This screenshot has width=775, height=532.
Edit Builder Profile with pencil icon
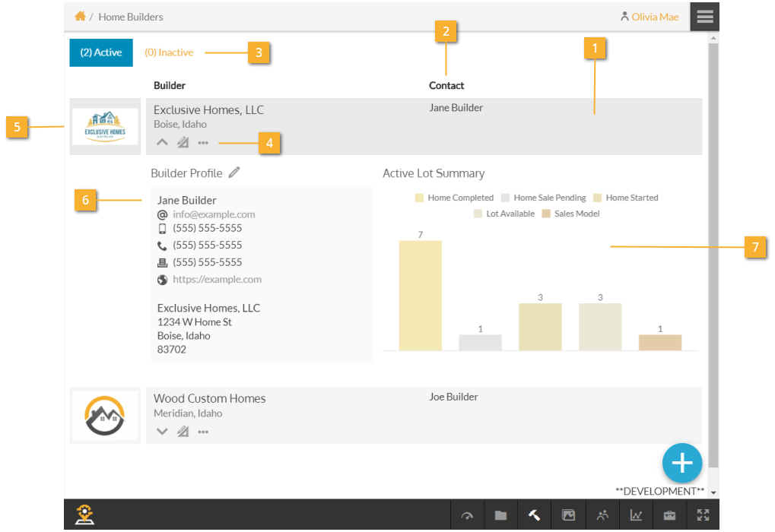234,173
